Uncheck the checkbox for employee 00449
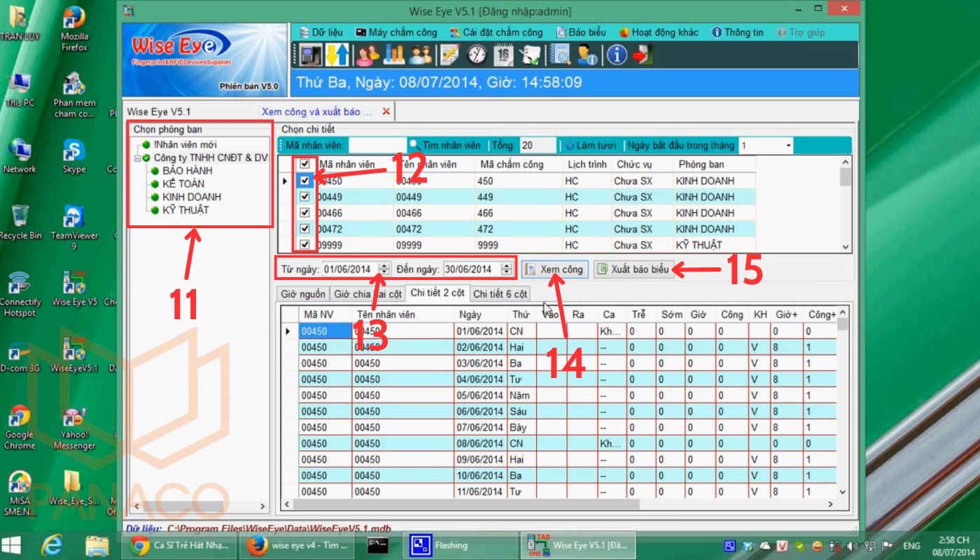The height and width of the screenshot is (560, 980). click(x=304, y=197)
